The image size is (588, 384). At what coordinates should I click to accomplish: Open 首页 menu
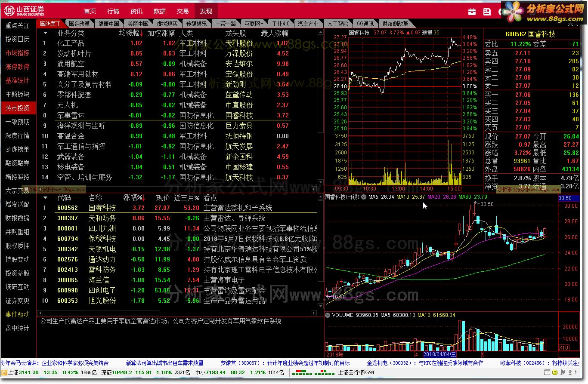point(90,11)
